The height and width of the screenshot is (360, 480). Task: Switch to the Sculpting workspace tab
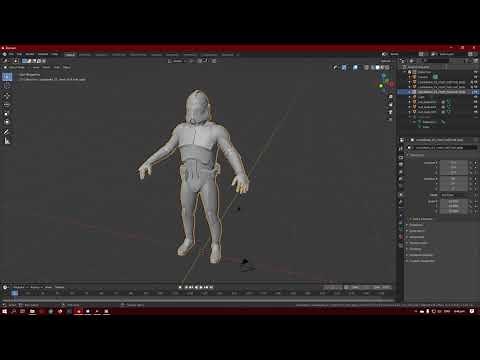coord(101,54)
